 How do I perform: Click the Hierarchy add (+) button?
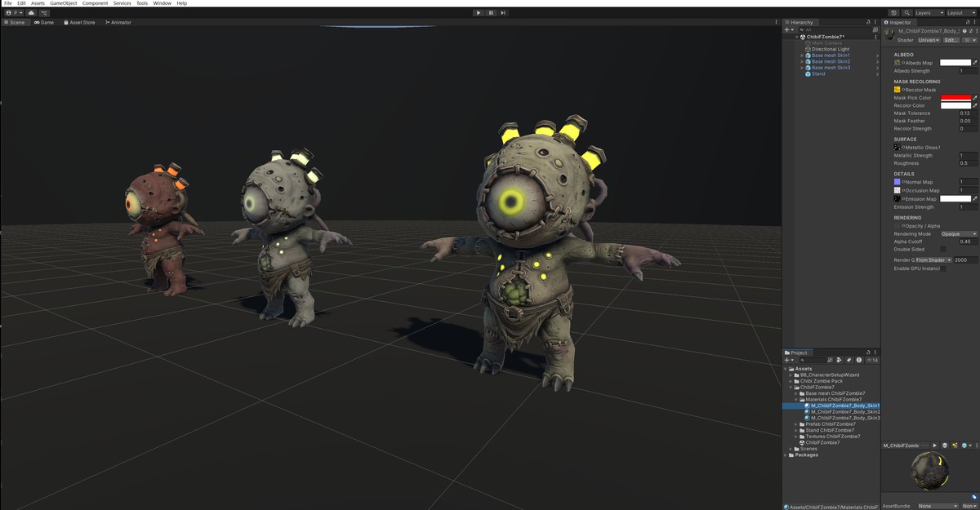789,29
